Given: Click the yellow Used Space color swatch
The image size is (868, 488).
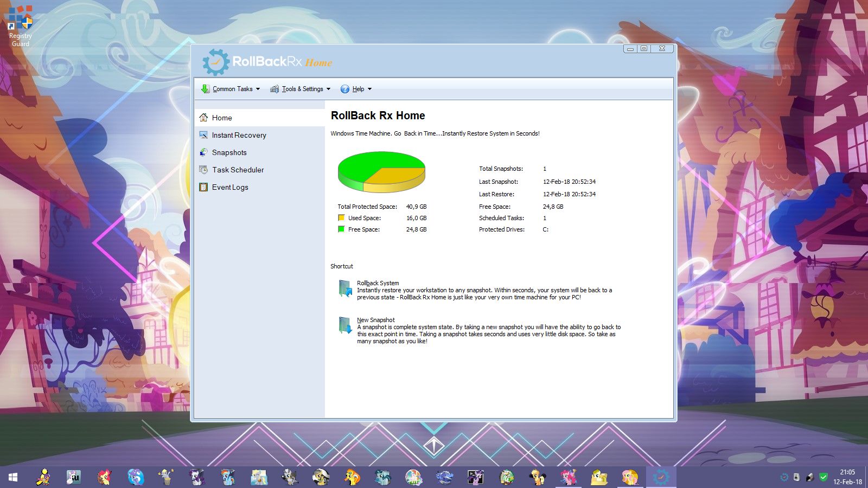Looking at the screenshot, I should [x=341, y=218].
